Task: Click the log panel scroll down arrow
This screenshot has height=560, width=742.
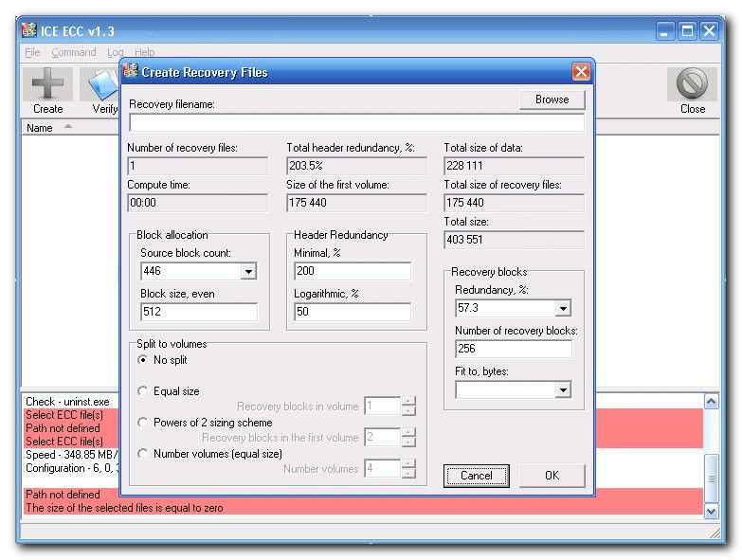Action: (x=711, y=511)
